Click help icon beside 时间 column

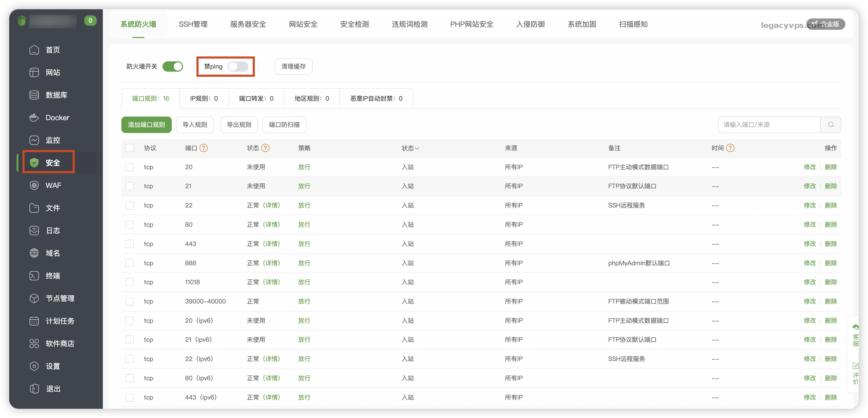[730, 148]
